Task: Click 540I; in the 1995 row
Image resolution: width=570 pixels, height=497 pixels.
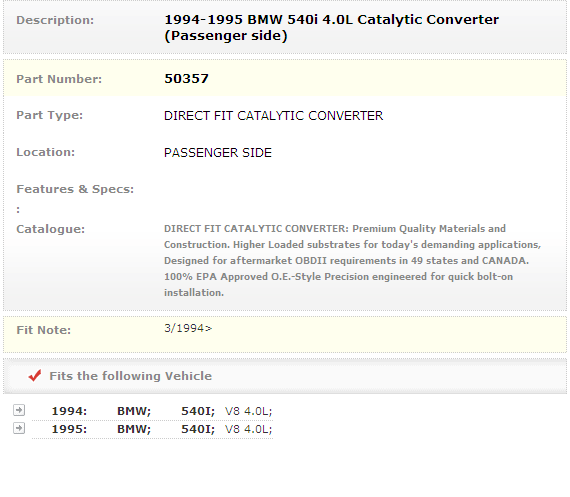Action: coord(198,429)
